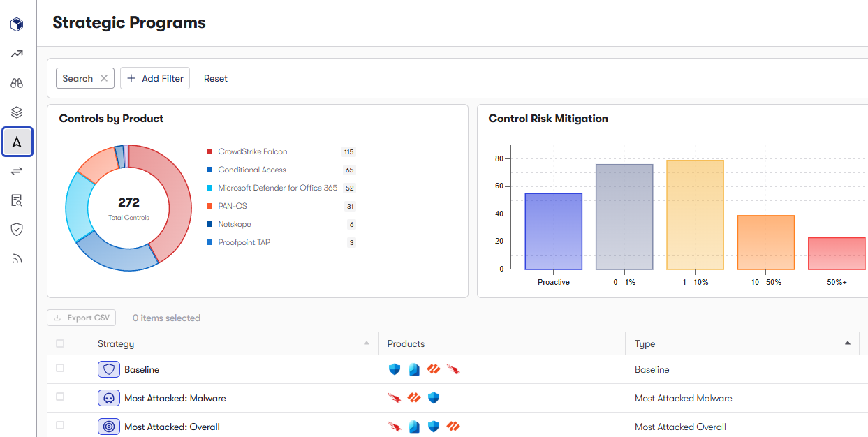Click the falcon icon in Most Attacked: Overall row
This screenshot has height=437, width=868.
tap(395, 427)
